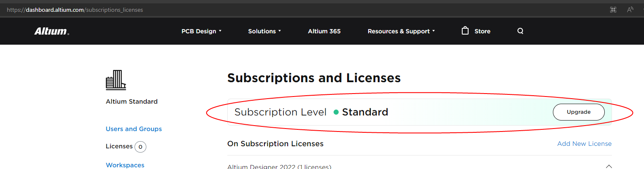
Task: Click the Altium logo
Action: coord(51,31)
